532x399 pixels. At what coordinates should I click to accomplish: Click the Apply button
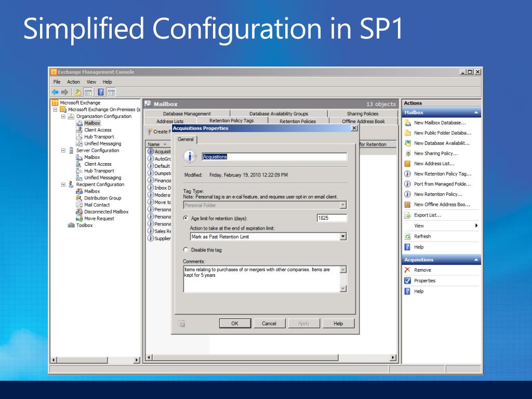pyautogui.click(x=303, y=323)
